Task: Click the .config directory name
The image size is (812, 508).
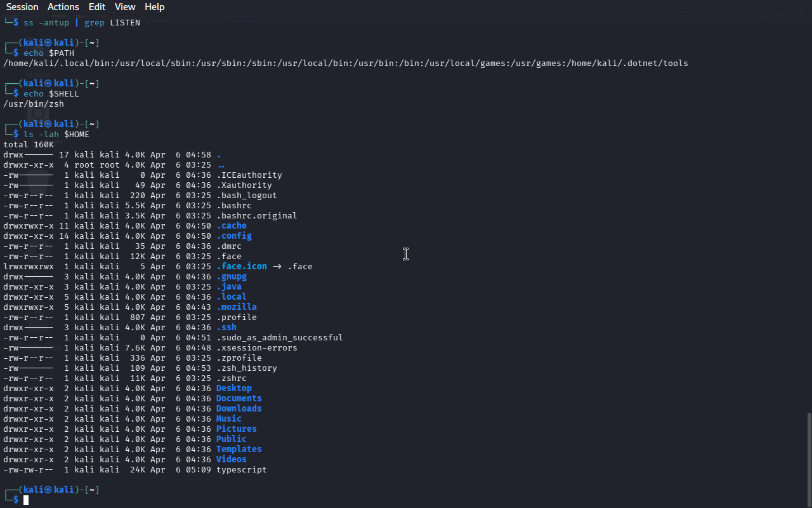Action: [233, 236]
